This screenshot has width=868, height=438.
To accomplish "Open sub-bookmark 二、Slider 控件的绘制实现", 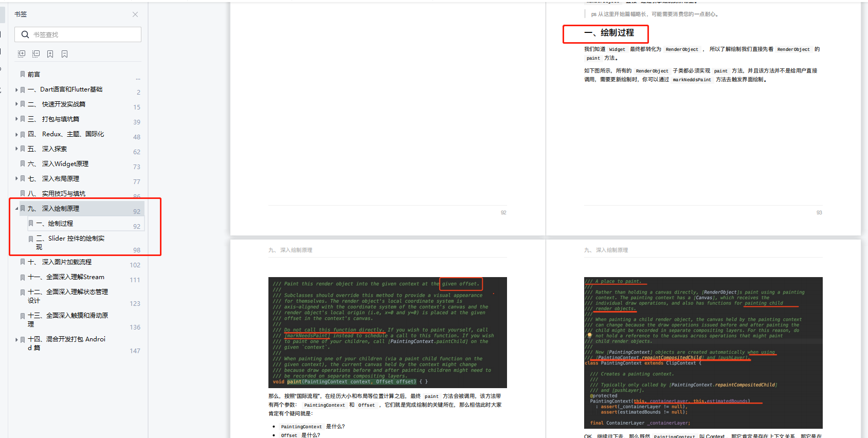I will pos(70,243).
